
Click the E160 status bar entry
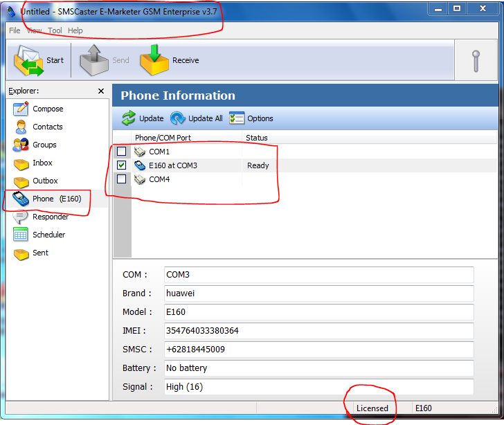pos(423,408)
